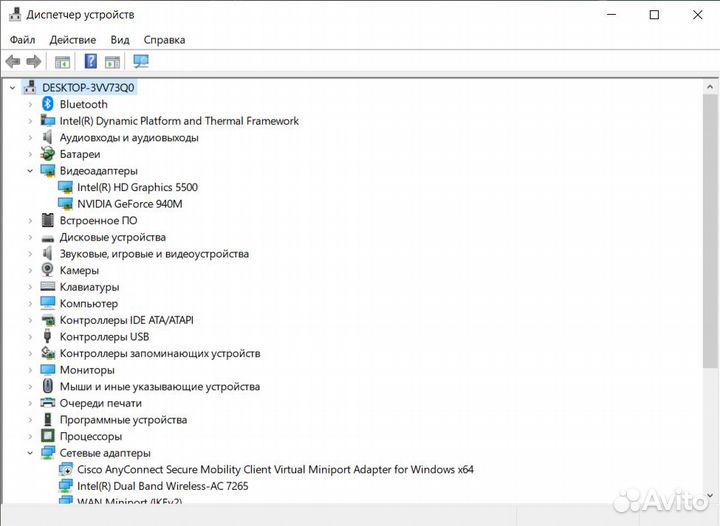Collapse the Видеоадаптеры category
The image size is (720, 526).
click(x=30, y=171)
